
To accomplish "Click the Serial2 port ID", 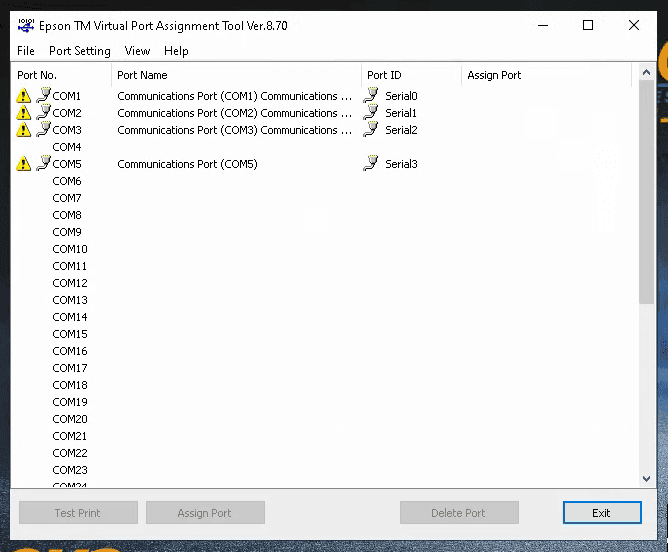I will (x=401, y=130).
